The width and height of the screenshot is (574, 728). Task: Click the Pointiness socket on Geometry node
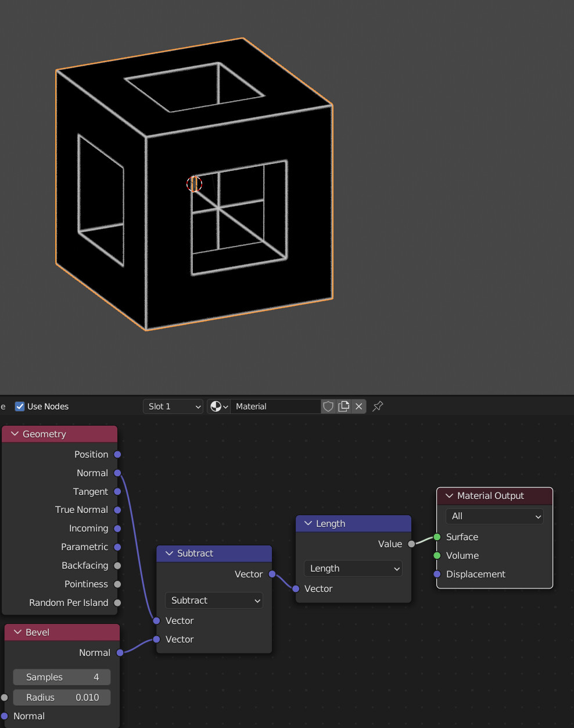click(118, 584)
